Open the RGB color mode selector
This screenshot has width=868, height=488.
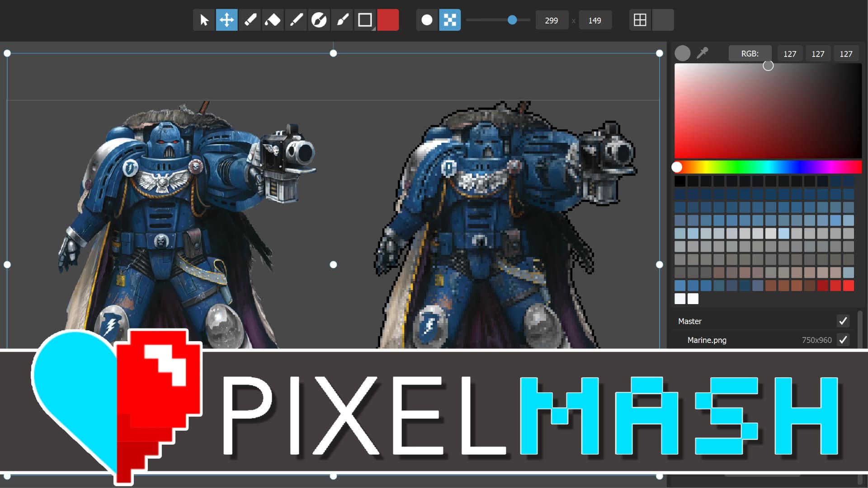tap(749, 53)
